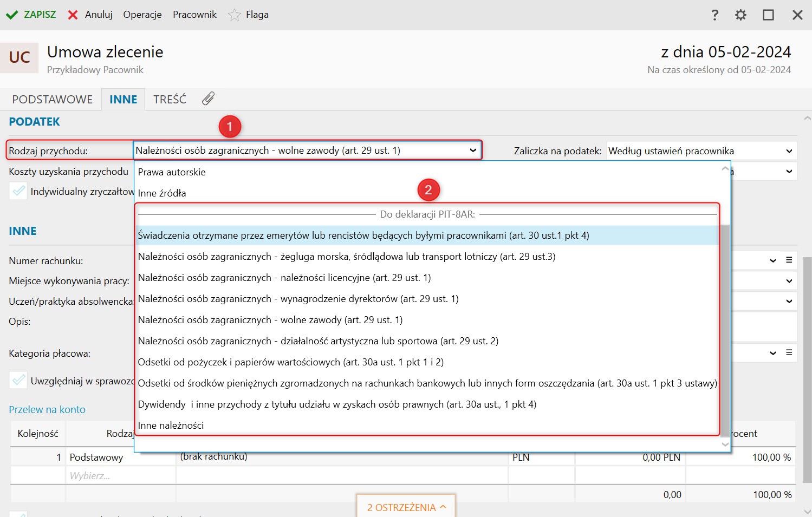
Task: Save the contract with ZAPISZ
Action: [31, 15]
